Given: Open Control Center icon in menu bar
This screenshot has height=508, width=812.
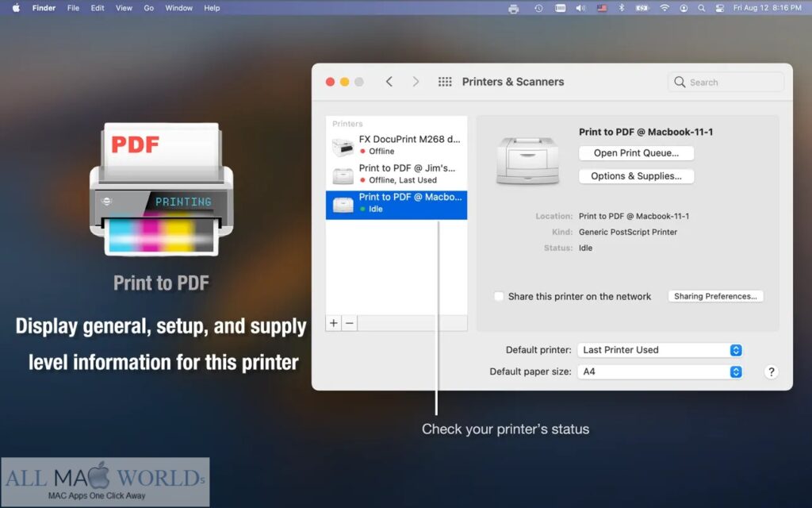Looking at the screenshot, I should 719,8.
